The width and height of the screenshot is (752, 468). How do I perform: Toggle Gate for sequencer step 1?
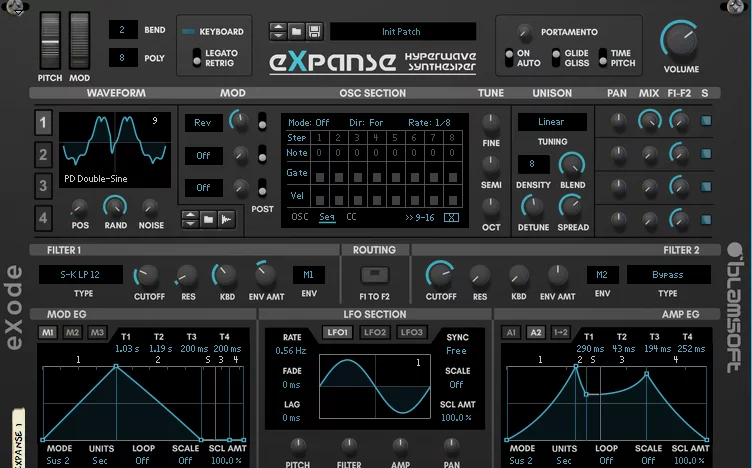(319, 177)
